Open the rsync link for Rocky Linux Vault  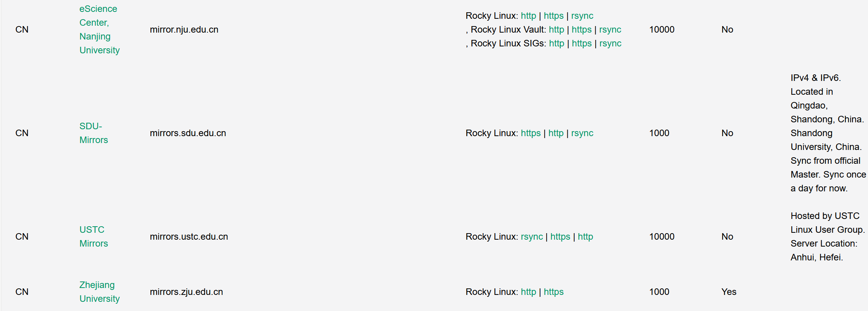point(611,30)
